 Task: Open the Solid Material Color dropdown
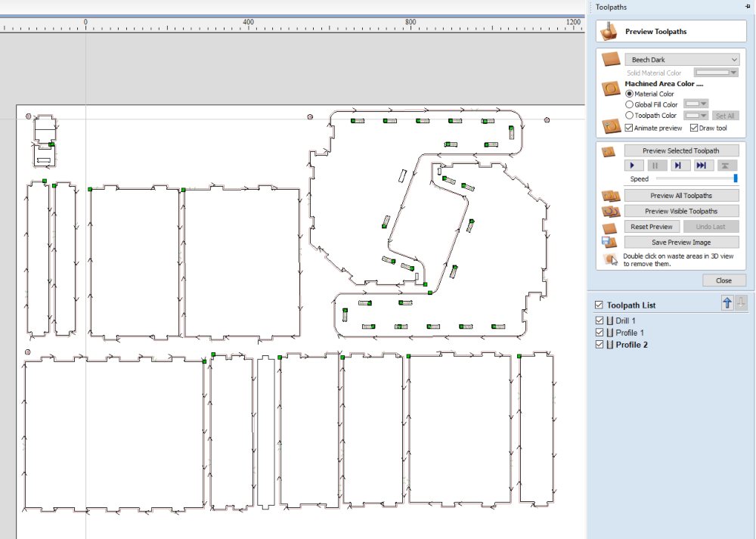[716, 73]
